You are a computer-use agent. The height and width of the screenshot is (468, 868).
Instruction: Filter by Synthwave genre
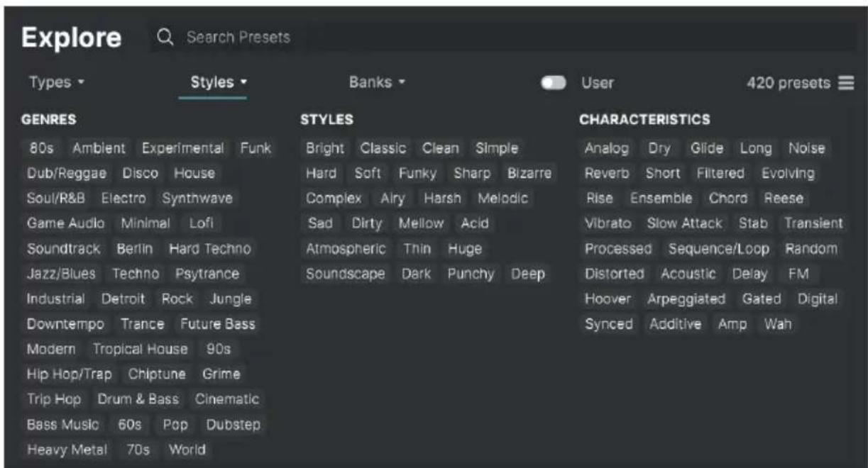pyautogui.click(x=197, y=199)
